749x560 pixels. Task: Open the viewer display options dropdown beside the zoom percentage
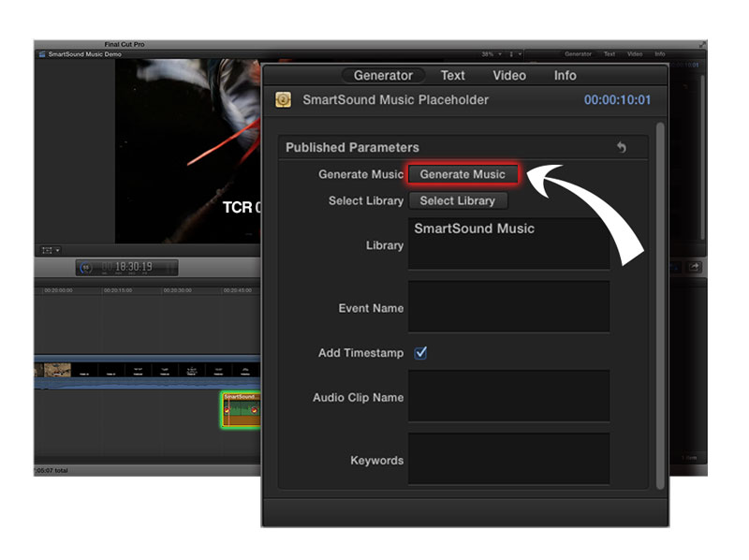(515, 54)
